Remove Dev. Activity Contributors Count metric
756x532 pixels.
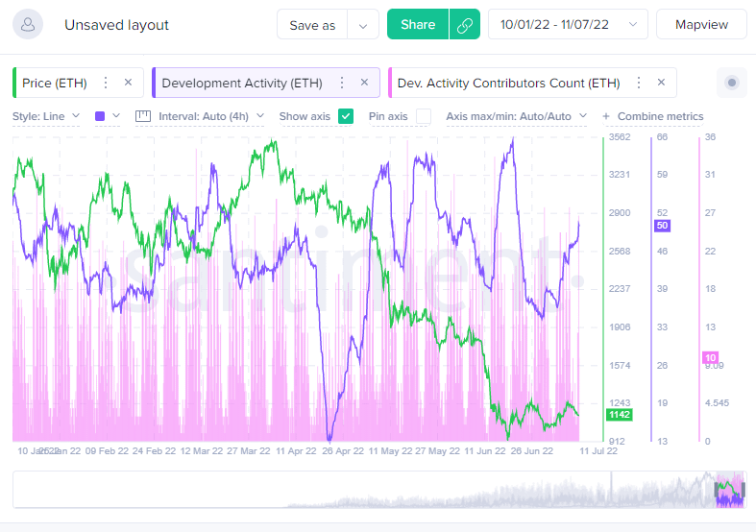click(662, 83)
